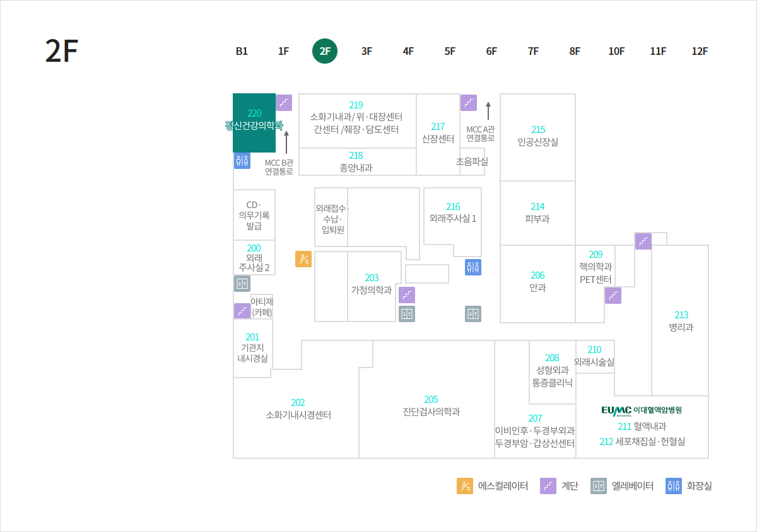Viewport: 757px width, 532px height.
Task: Open the 12F floor tab
Action: pyautogui.click(x=700, y=52)
